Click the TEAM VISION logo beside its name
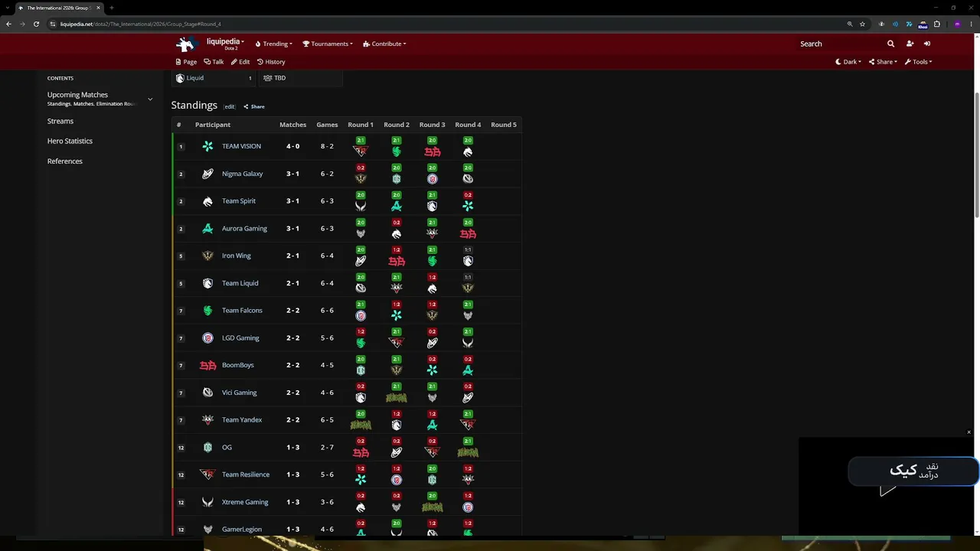Image resolution: width=980 pixels, height=551 pixels. tap(207, 146)
